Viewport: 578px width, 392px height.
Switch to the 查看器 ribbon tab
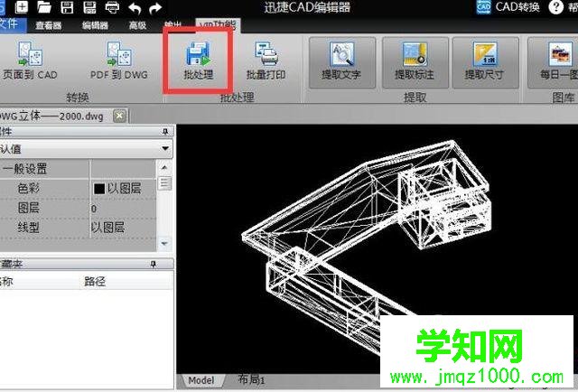pos(49,25)
